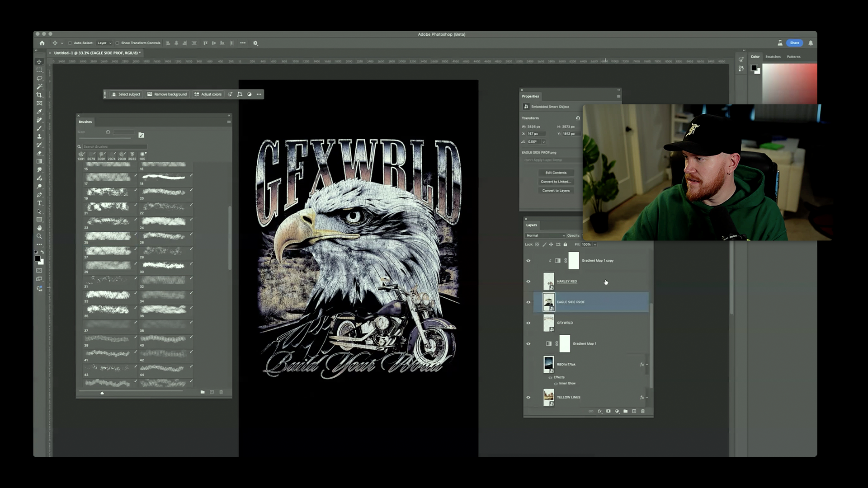The height and width of the screenshot is (488, 868).
Task: Open the Brushes panel flyout menu
Action: (229, 122)
